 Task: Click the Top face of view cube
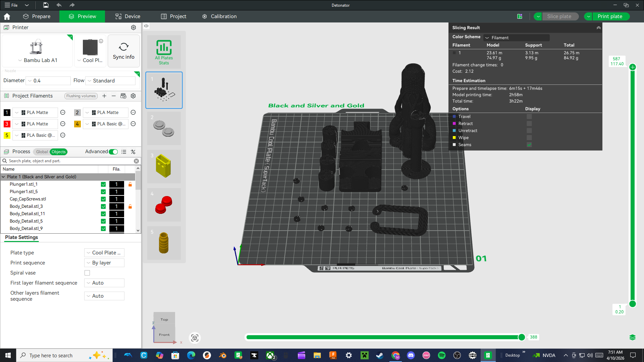click(x=164, y=319)
